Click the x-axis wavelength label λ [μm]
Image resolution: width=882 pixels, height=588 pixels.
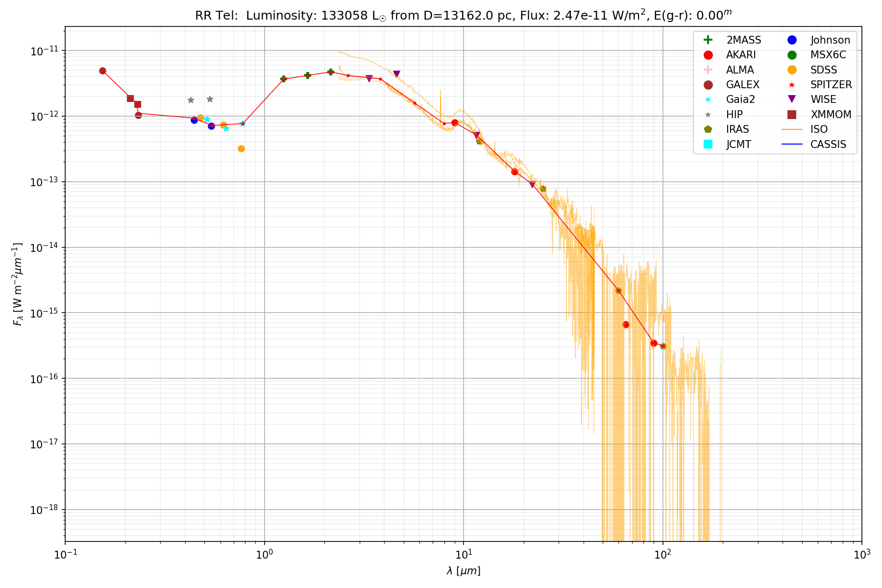pyautogui.click(x=463, y=571)
